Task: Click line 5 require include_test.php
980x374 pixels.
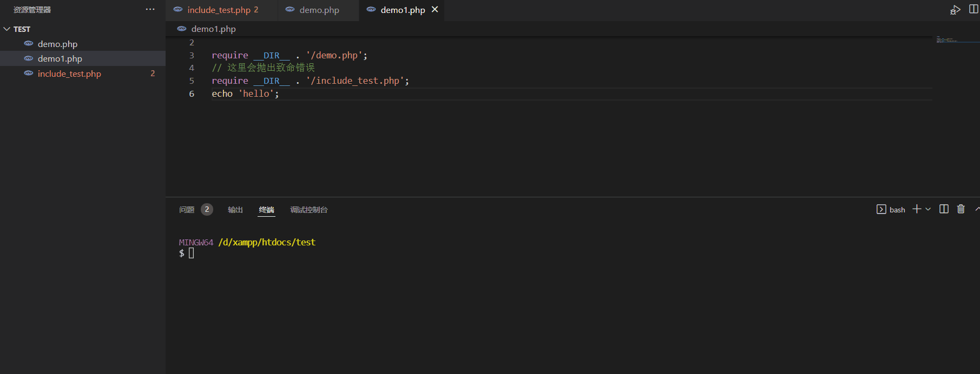Action: (311, 81)
